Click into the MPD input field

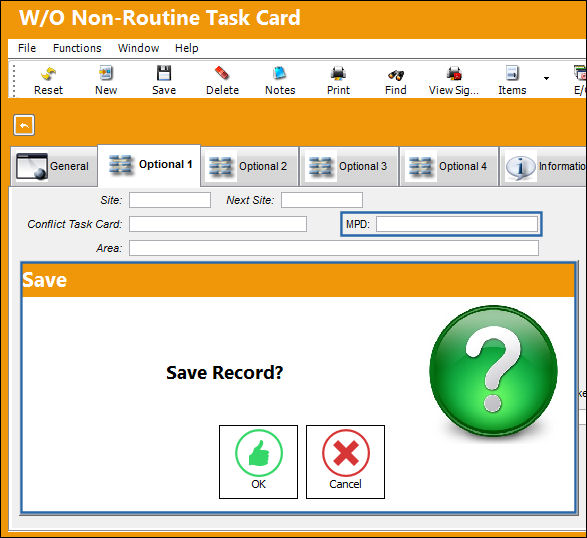point(457,224)
